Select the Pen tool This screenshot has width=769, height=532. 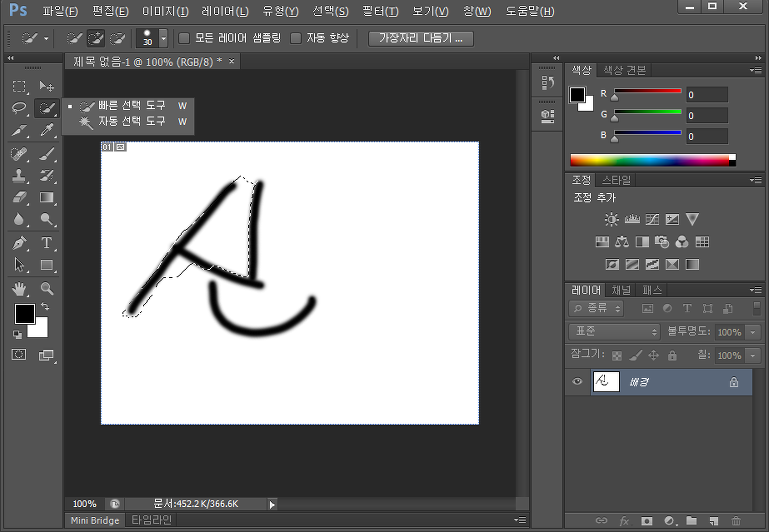[x=19, y=243]
